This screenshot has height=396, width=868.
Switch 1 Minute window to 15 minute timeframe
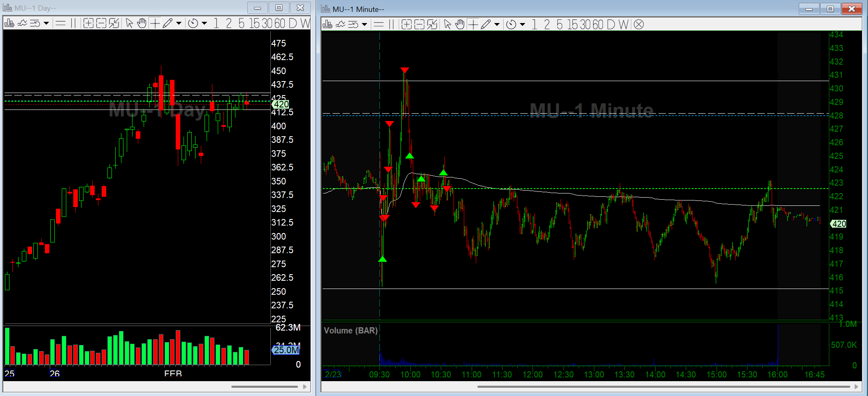(x=573, y=24)
